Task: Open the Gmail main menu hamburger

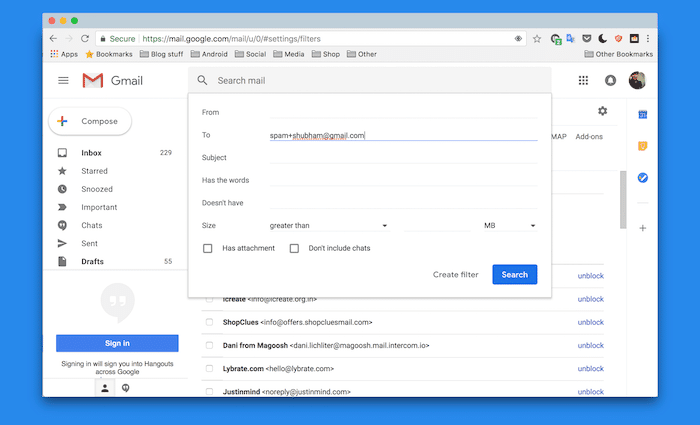Action: (x=63, y=80)
